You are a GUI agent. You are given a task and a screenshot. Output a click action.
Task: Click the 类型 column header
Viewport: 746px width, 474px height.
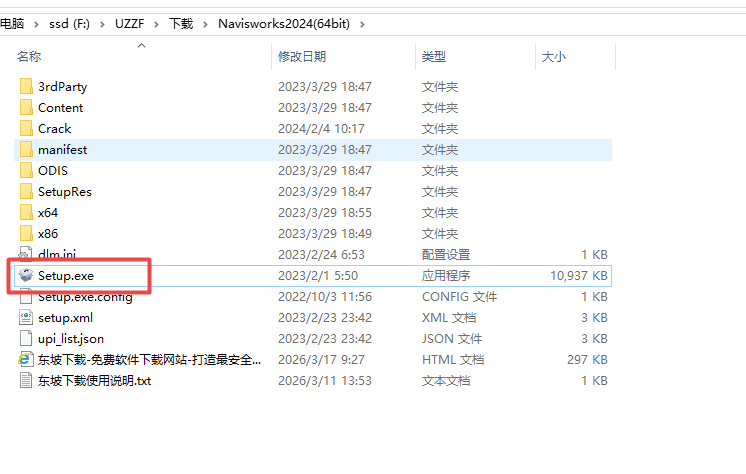(434, 57)
